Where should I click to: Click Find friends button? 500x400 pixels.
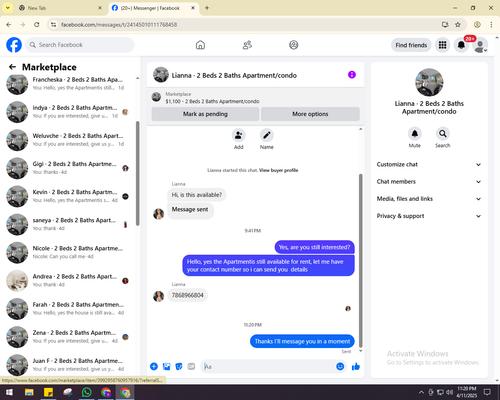[411, 45]
